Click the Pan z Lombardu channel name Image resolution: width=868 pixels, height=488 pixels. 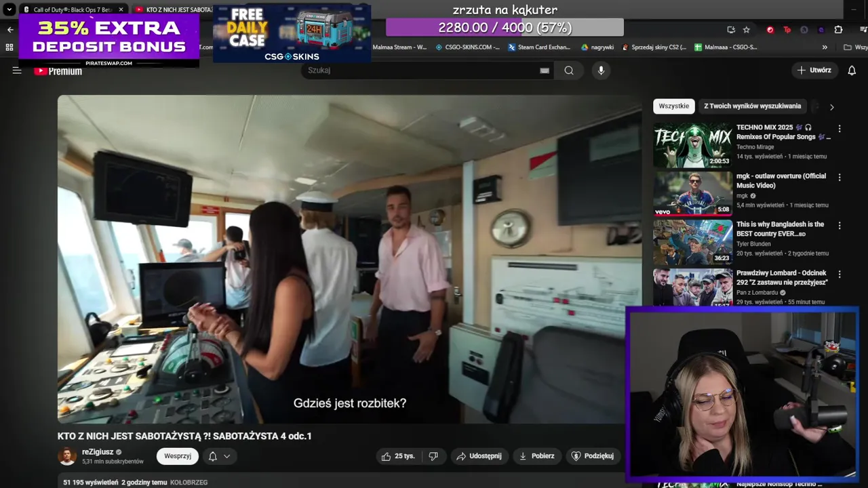[x=757, y=293]
